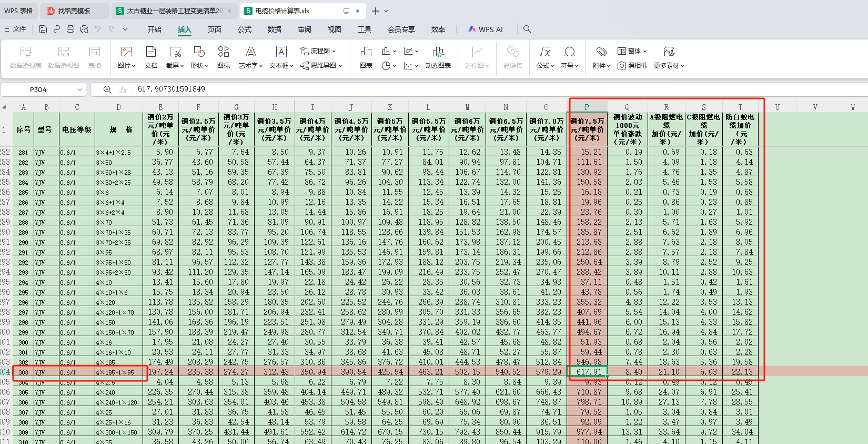Click the Name Box showing P304

point(38,89)
